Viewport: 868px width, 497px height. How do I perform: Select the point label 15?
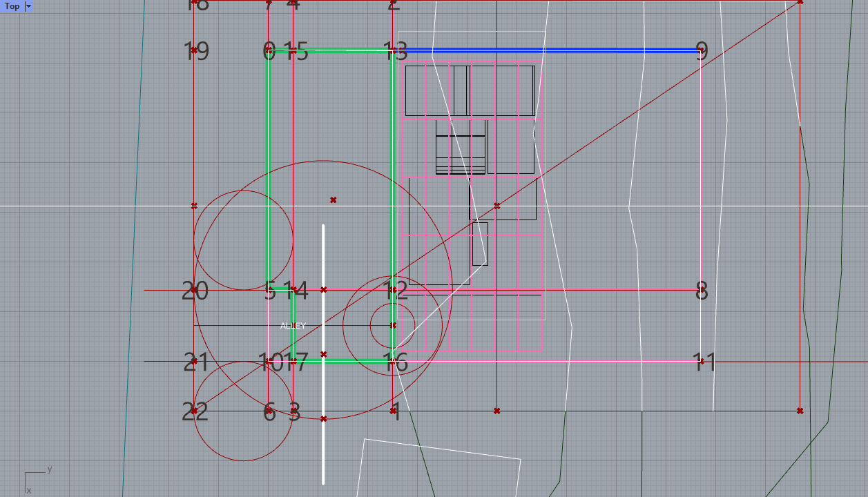pos(296,51)
